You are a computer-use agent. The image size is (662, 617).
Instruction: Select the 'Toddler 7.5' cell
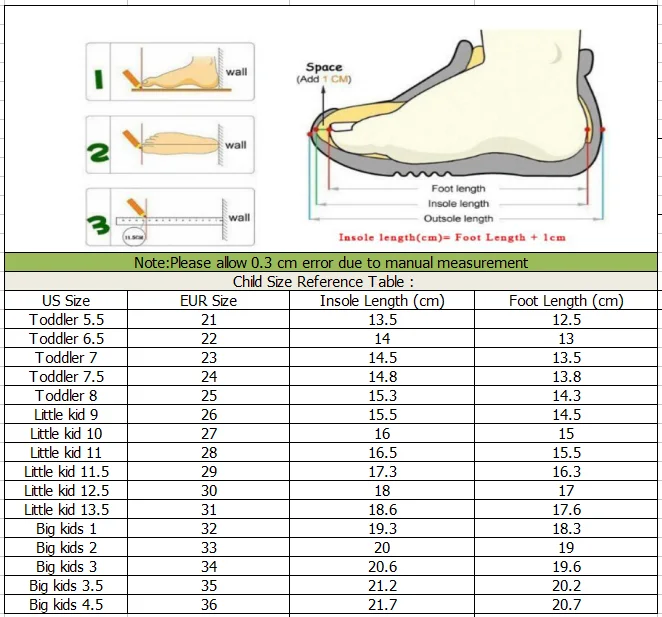[66, 377]
